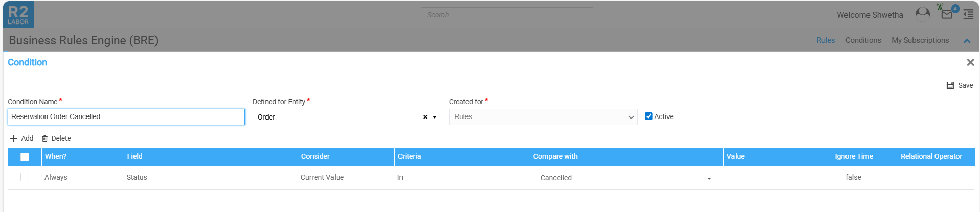Viewport: 980px width, 212px height.
Task: Open the Defined for Entity dropdown arrow
Action: click(435, 117)
